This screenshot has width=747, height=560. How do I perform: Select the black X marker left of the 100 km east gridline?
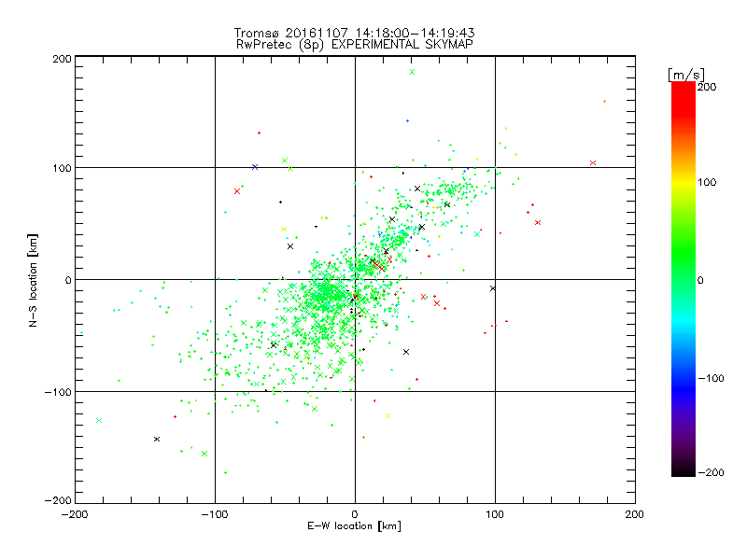tap(493, 288)
